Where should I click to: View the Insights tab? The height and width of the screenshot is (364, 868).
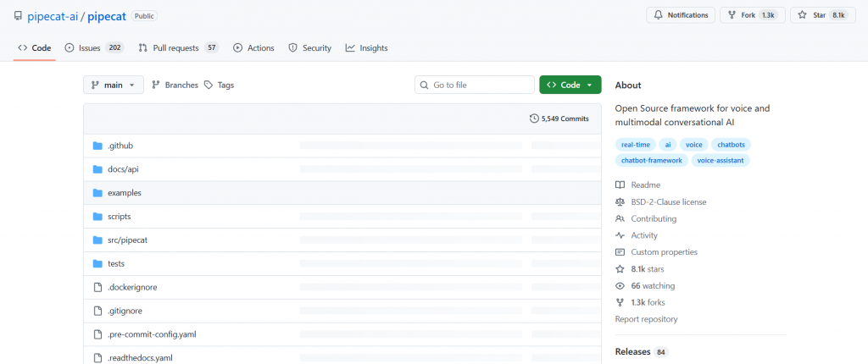pyautogui.click(x=366, y=48)
